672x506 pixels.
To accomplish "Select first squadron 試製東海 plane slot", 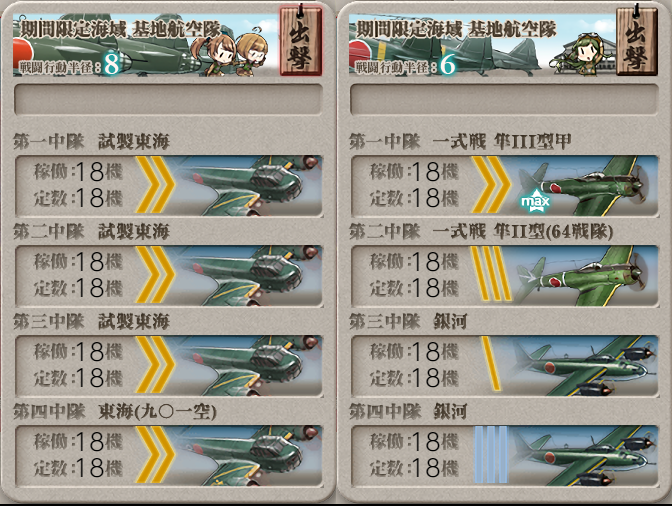I will click(x=169, y=186).
